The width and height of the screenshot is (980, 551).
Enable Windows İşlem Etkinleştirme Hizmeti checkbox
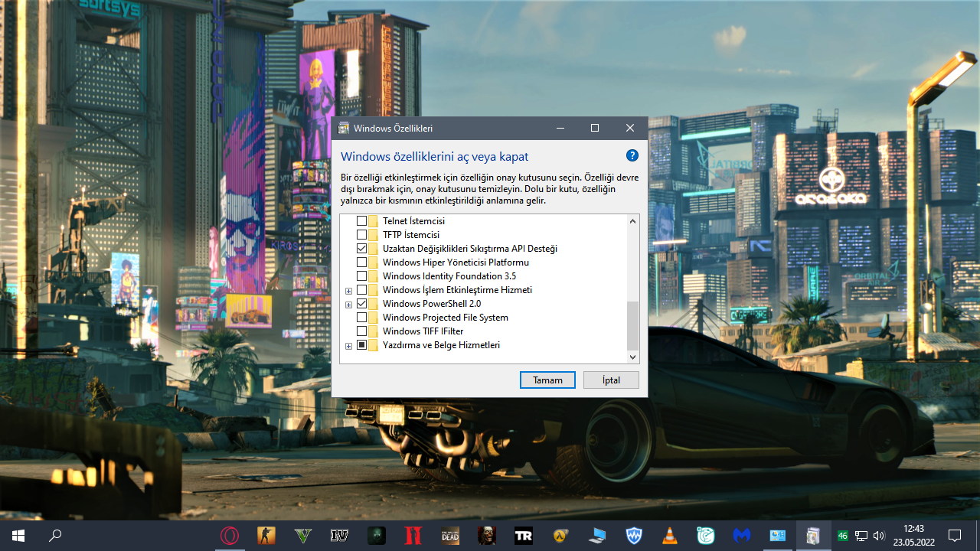pyautogui.click(x=361, y=290)
